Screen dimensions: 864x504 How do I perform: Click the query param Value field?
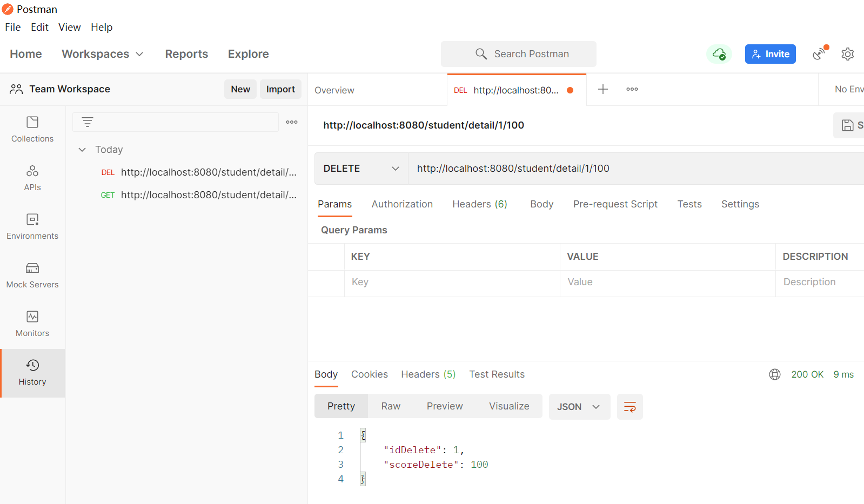668,283
